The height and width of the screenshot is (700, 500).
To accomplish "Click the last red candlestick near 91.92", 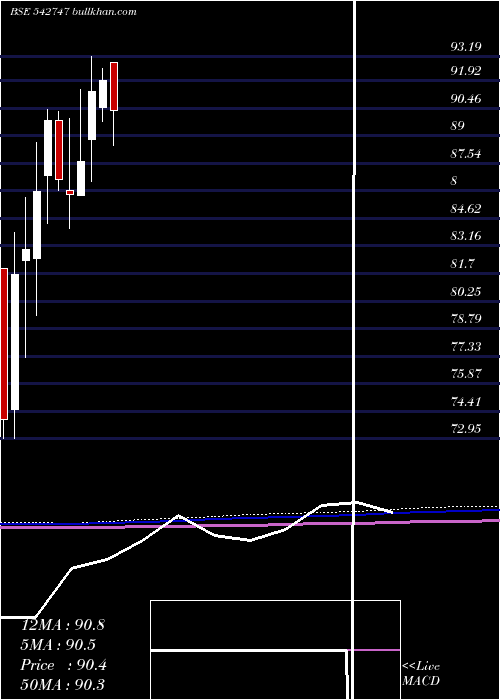I will pos(114,86).
